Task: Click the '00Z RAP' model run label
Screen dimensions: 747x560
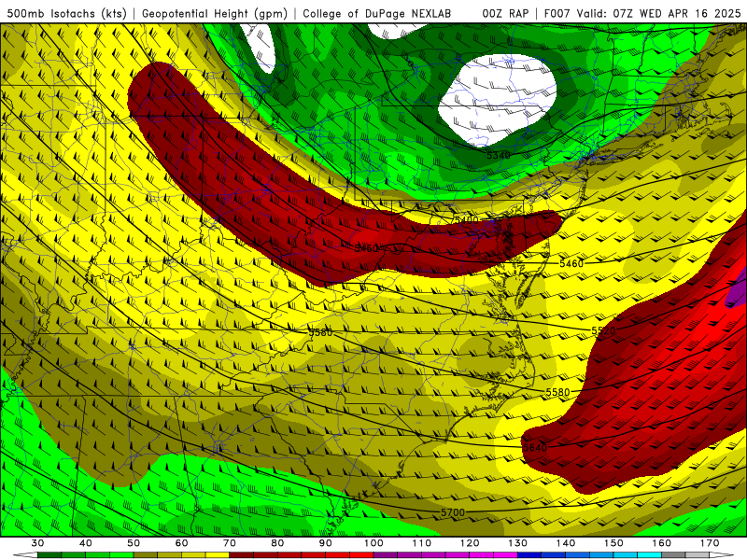Action: click(505, 13)
